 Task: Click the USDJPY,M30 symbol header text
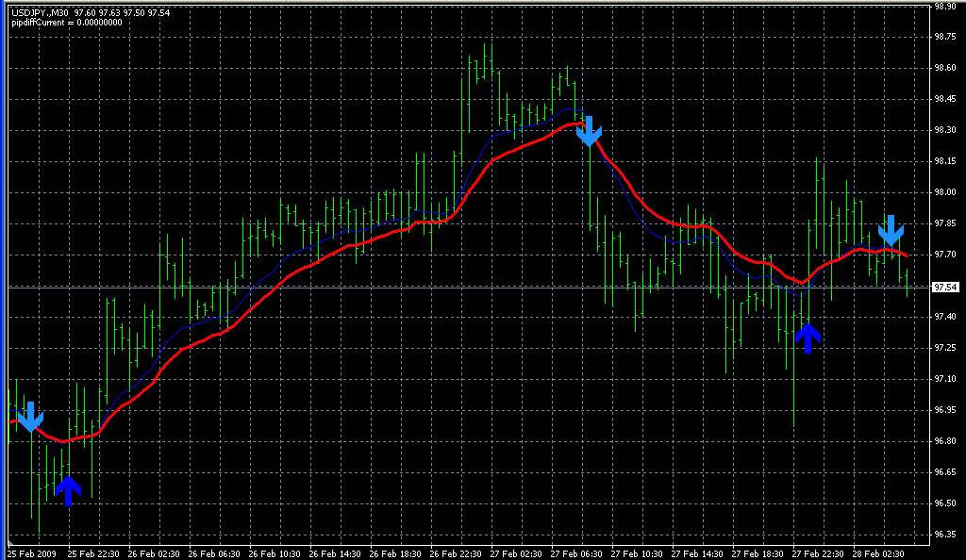40,13
